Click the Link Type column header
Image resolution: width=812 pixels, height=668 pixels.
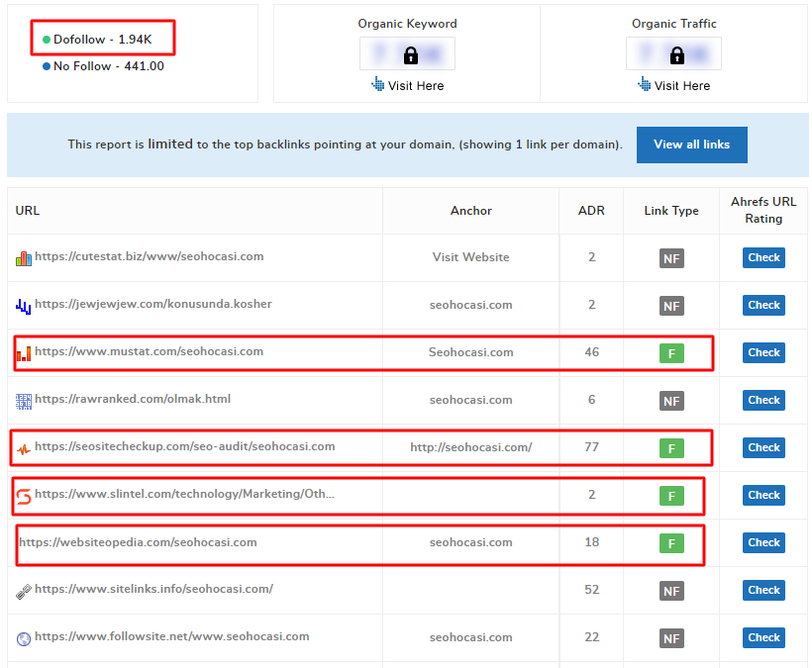tap(671, 211)
